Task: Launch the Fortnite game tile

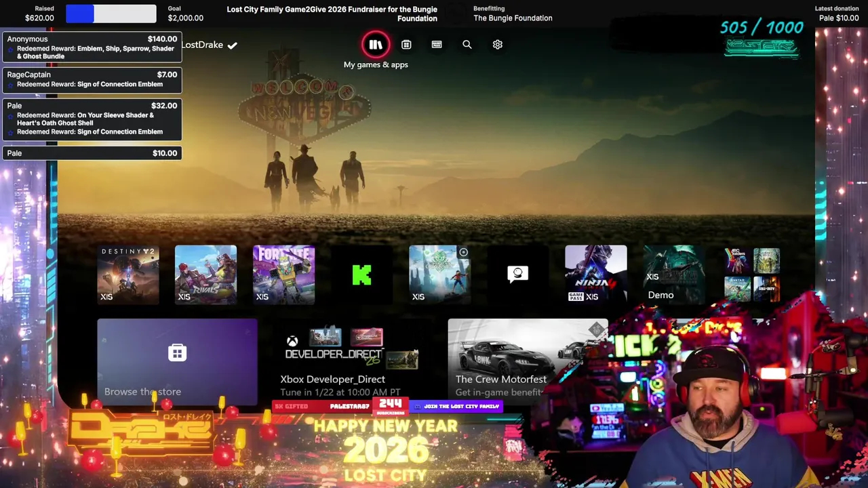Action: tap(284, 274)
